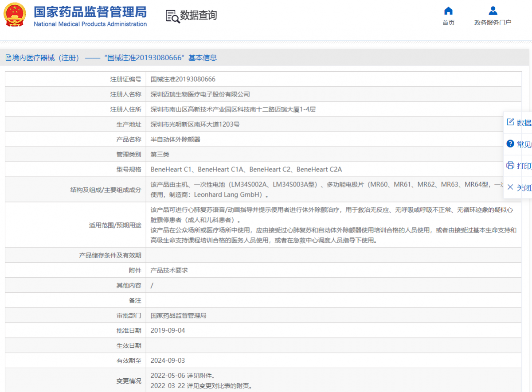Close the floating side panel with X icon

(510, 187)
